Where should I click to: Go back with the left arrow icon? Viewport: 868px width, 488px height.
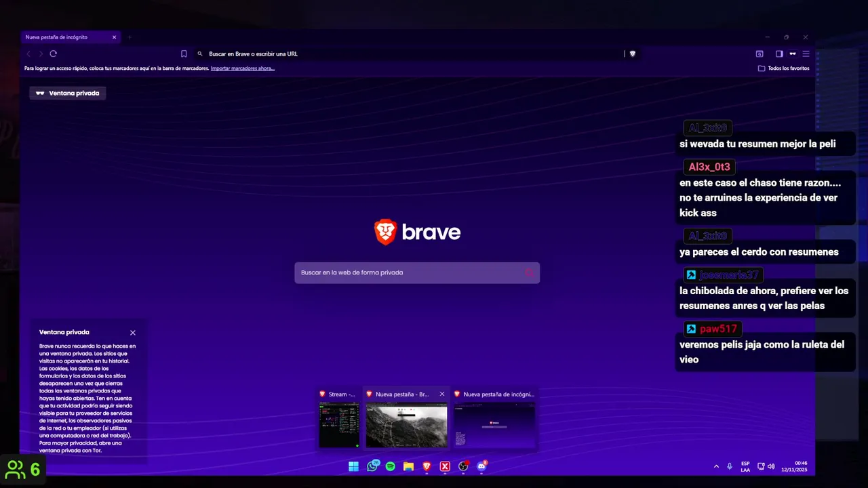tap(28, 54)
